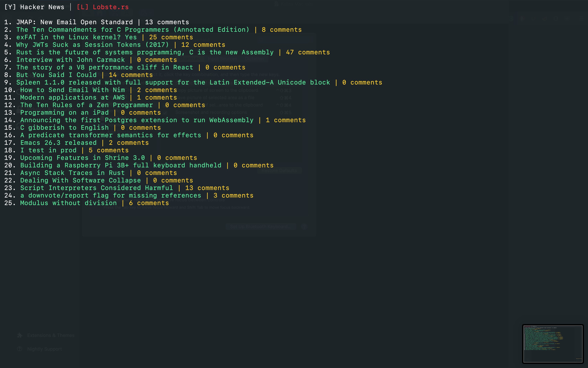View '1 comments' on the Postgres WebAssembly story
The height and width of the screenshot is (368, 588).
point(286,120)
